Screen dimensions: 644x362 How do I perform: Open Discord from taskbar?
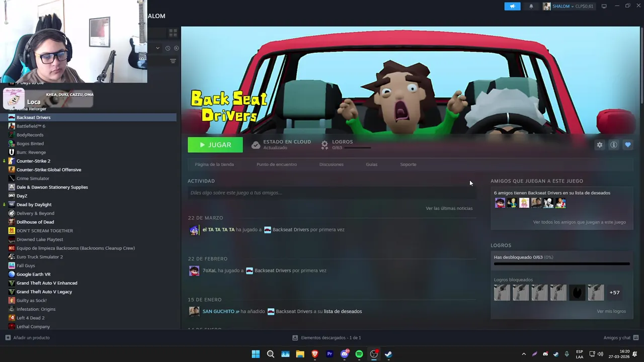click(x=345, y=354)
